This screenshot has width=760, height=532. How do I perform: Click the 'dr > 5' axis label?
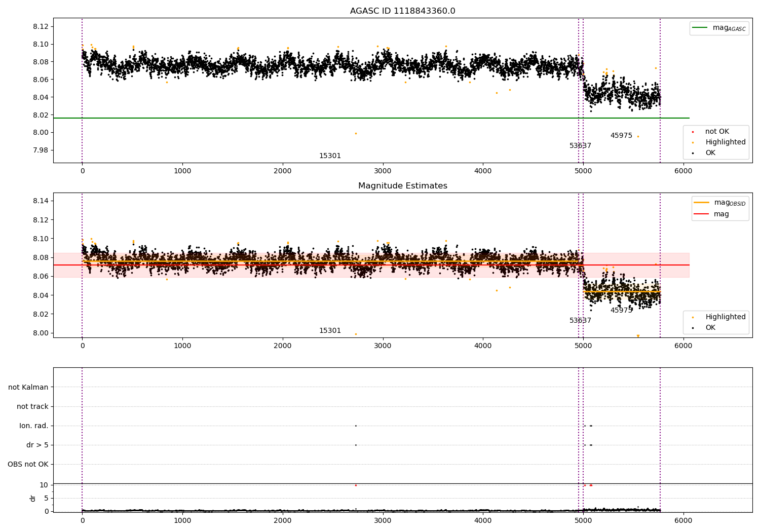(x=37, y=445)
